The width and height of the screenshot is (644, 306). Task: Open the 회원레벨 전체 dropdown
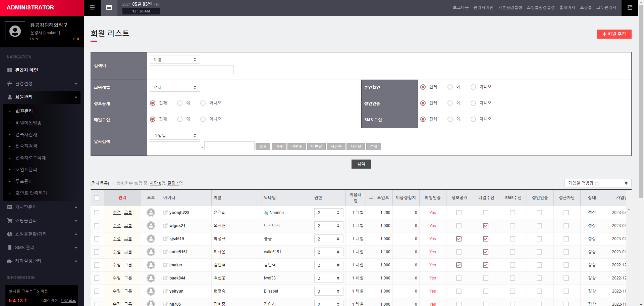[175, 87]
